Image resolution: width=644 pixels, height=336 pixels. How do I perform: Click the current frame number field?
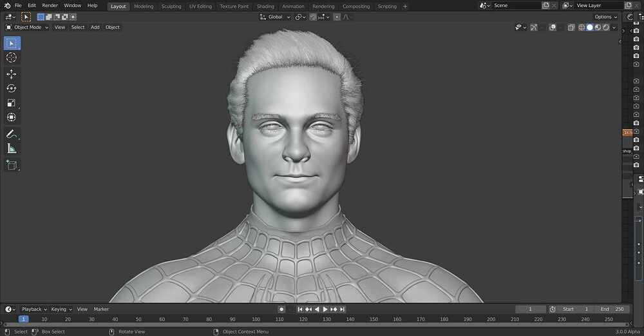click(x=531, y=310)
